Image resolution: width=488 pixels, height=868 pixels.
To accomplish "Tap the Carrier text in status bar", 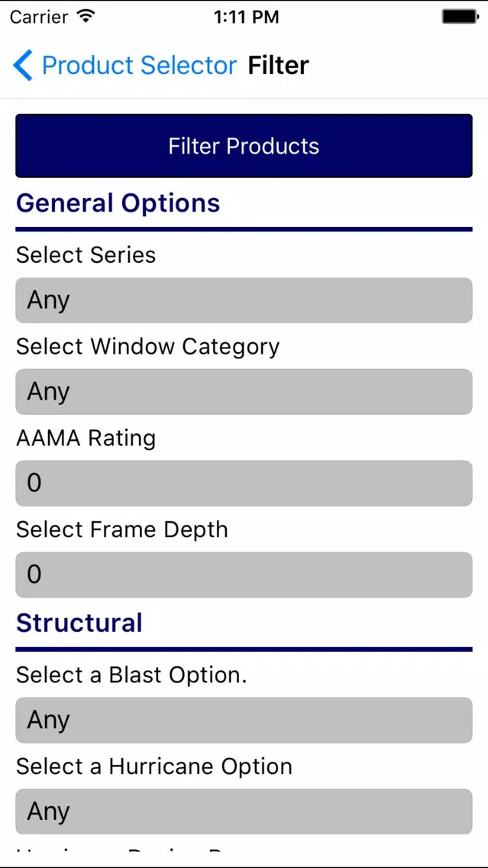I will click(40, 17).
